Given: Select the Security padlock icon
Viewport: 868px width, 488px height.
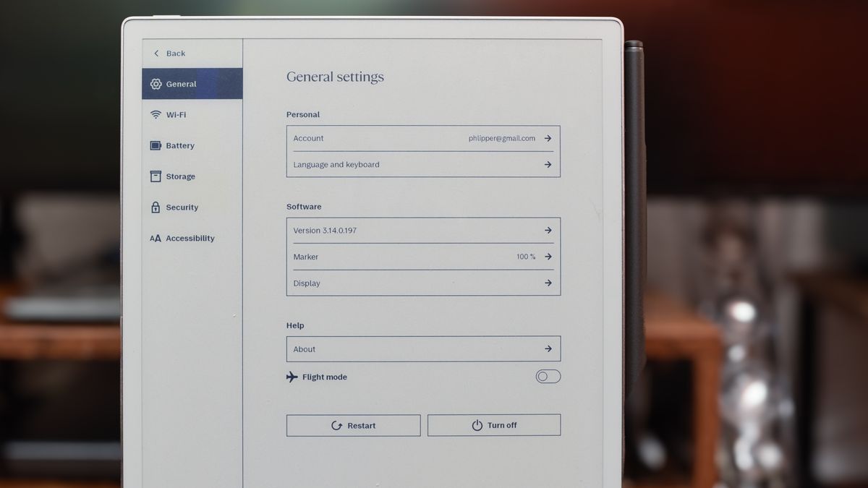Looking at the screenshot, I should (156, 207).
